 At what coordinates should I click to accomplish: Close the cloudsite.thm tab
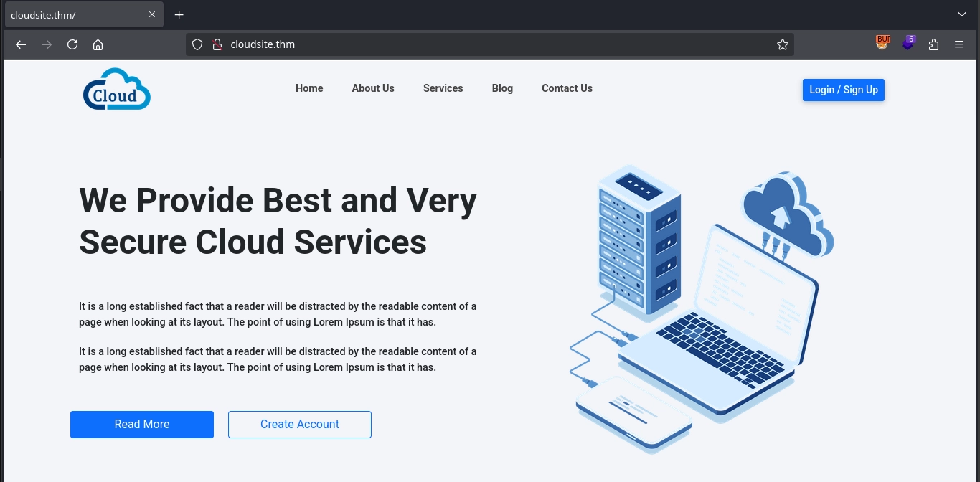[152, 15]
